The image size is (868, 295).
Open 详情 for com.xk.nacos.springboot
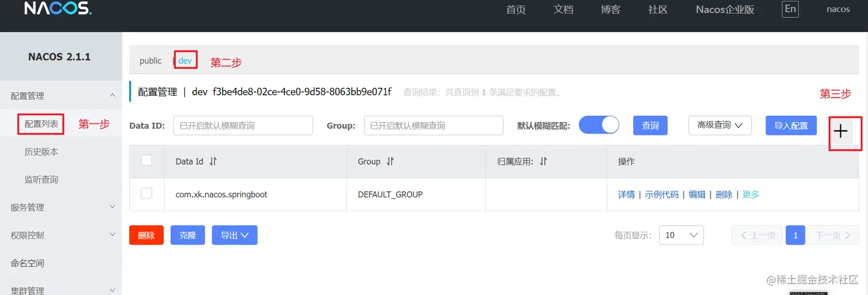pos(626,195)
